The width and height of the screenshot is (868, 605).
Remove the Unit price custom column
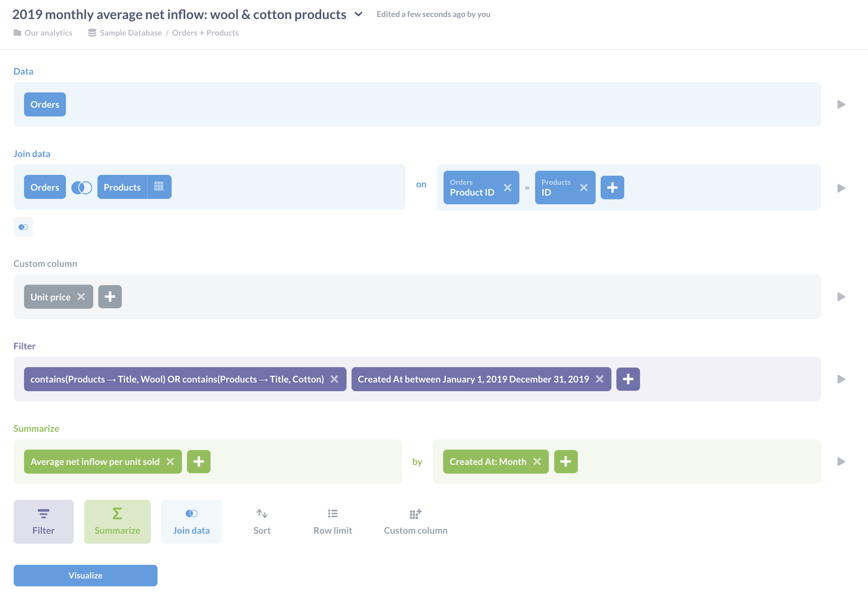coord(81,297)
